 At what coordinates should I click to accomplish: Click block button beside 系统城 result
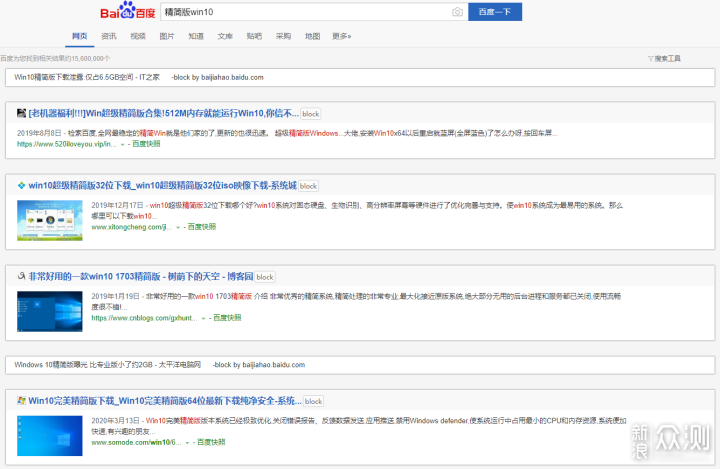click(309, 186)
